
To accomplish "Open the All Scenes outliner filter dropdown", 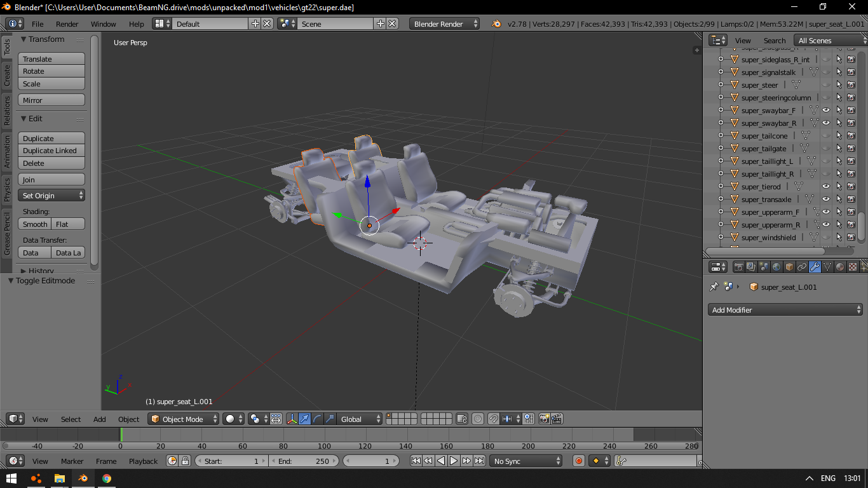I will point(831,40).
